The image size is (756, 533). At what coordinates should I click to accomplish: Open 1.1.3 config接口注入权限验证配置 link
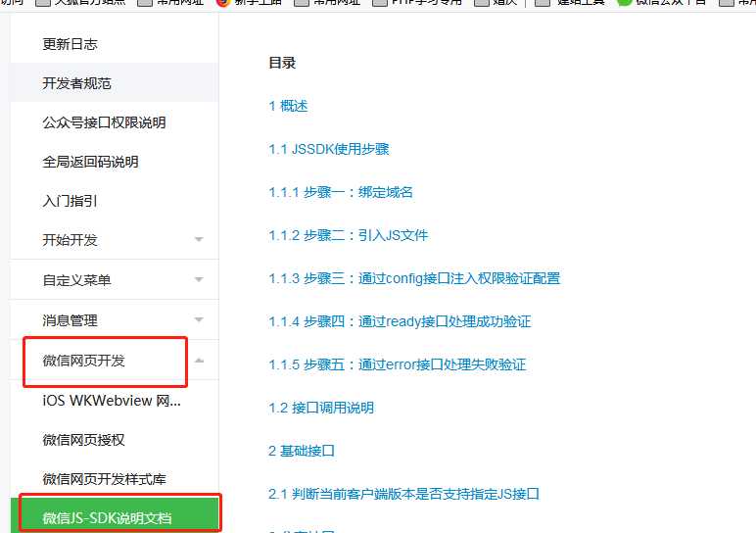pyautogui.click(x=414, y=278)
